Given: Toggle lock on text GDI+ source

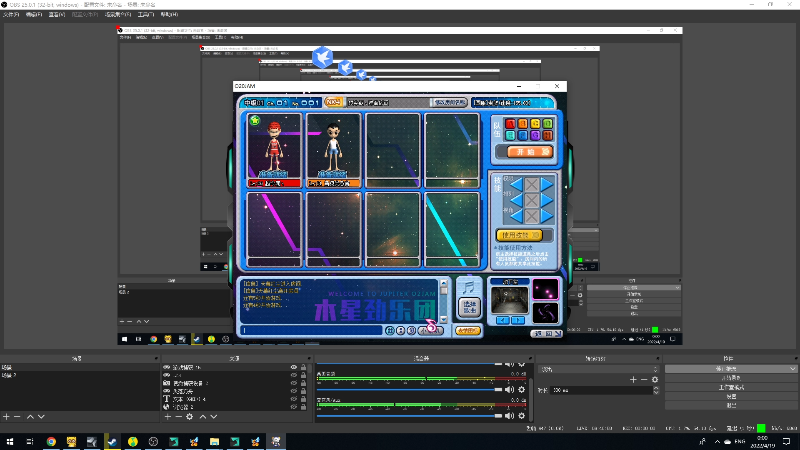Looking at the screenshot, I should click(304, 399).
